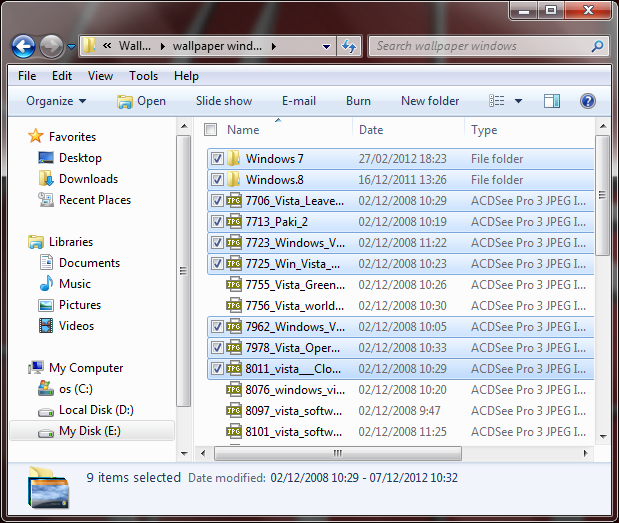Viewport: 619px width, 523px height.
Task: Uncheck the Windows 7 folder checkbox
Action: tap(217, 159)
